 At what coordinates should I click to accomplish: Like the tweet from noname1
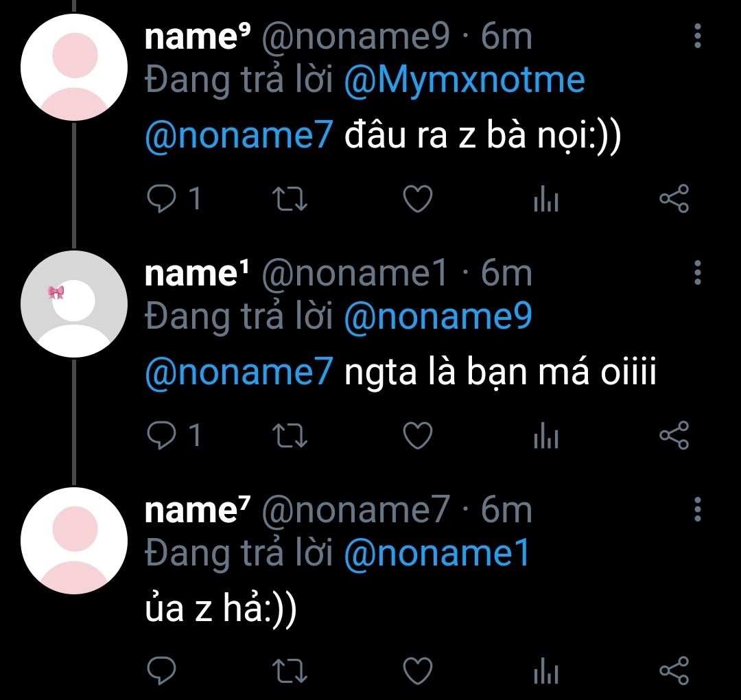[x=416, y=436]
